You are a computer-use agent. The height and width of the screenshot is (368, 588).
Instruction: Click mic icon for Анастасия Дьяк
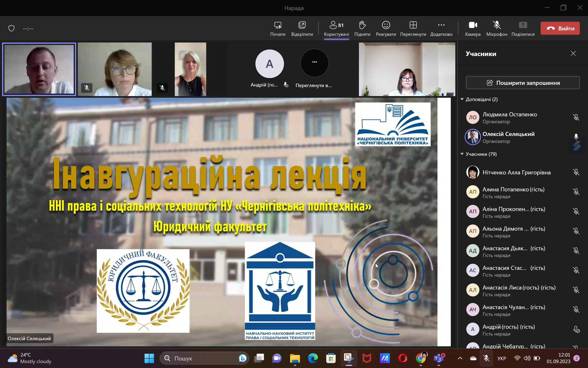pos(576,250)
